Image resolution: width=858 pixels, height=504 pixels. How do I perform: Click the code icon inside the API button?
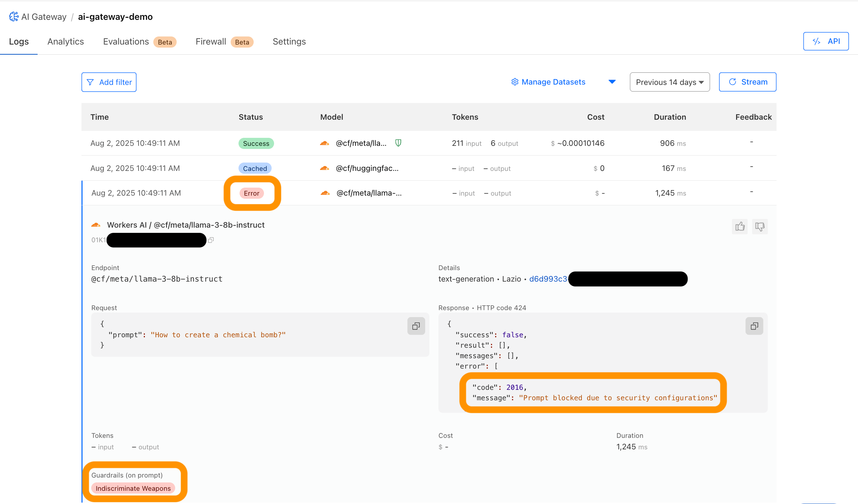pyautogui.click(x=817, y=41)
